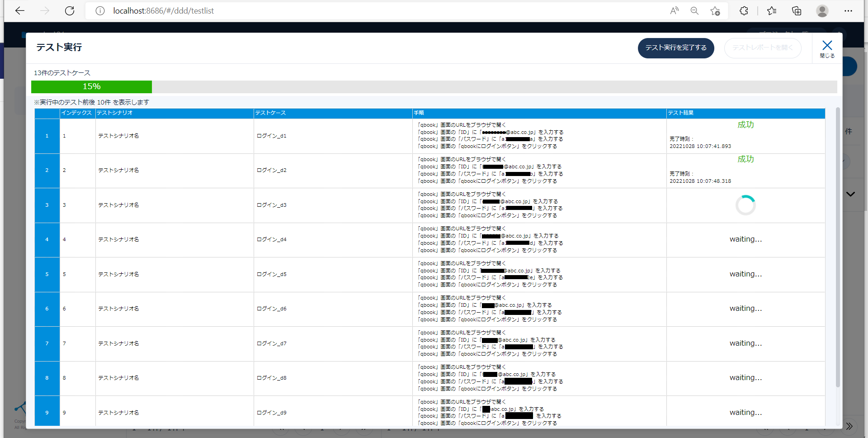The width and height of the screenshot is (868, 438).
Task: Click the browser back arrow
Action: pos(20,11)
